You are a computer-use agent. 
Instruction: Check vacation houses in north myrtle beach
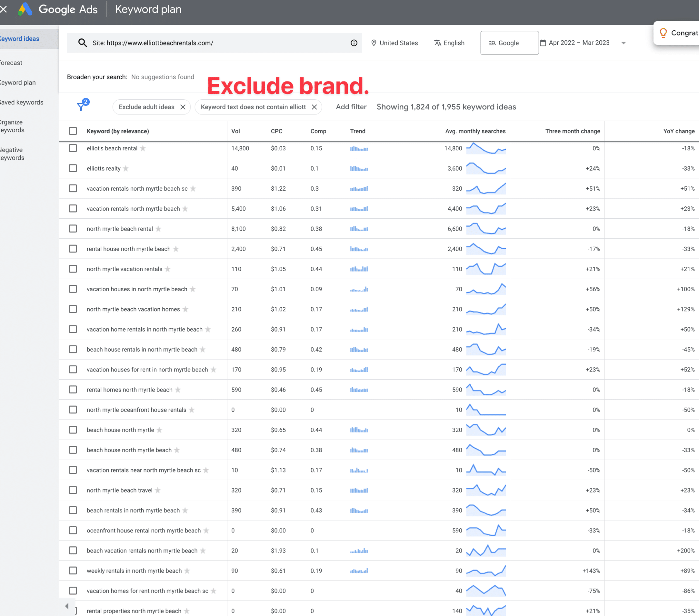73,289
